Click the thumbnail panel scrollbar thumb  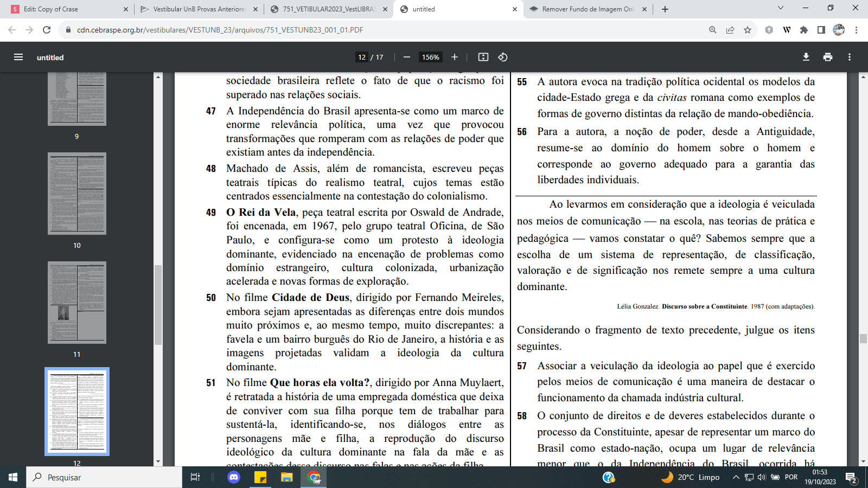158,305
